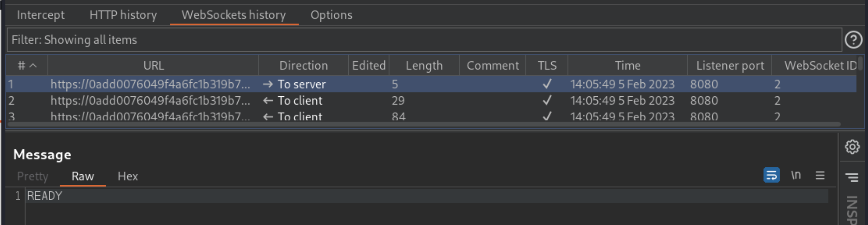Toggle non-printable characters \n icon
This screenshot has height=225, width=868.
tap(796, 175)
